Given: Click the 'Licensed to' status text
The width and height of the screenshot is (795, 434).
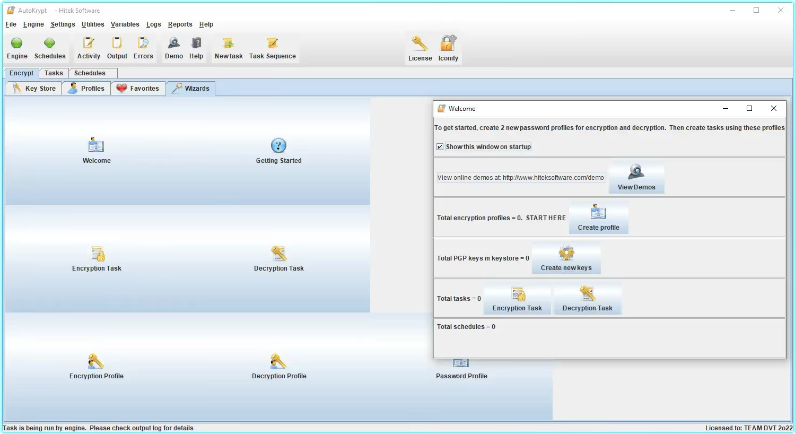Looking at the screenshot, I should point(749,428).
